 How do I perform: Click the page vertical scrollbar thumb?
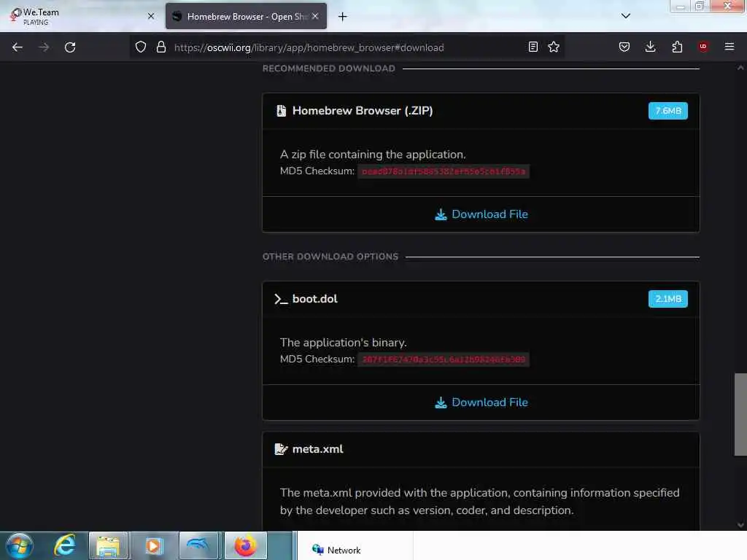coord(740,414)
